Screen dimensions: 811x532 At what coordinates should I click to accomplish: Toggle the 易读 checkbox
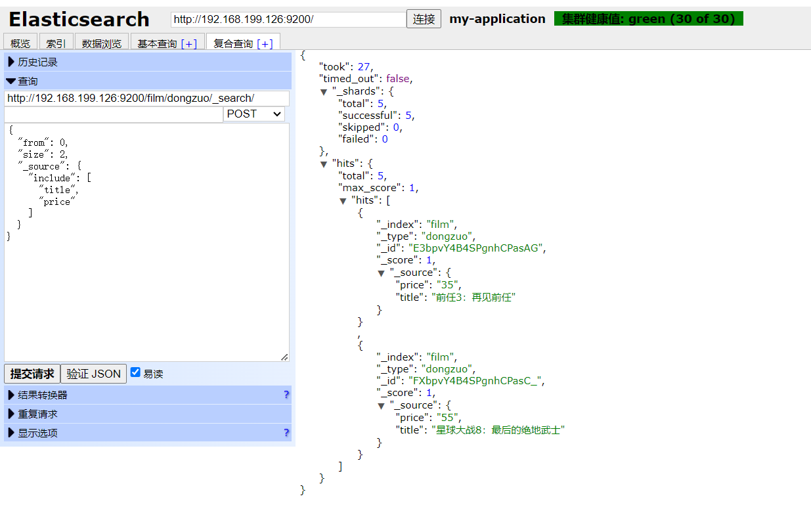pyautogui.click(x=136, y=372)
